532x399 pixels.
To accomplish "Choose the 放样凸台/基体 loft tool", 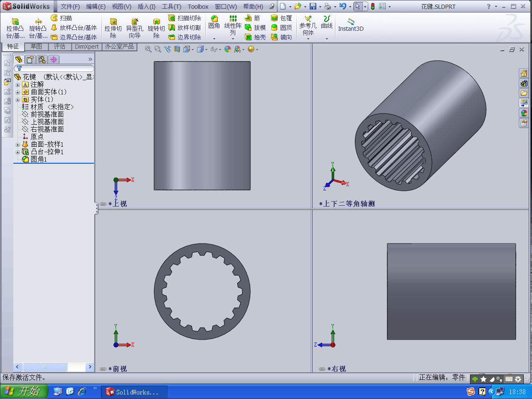I will pos(74,27).
